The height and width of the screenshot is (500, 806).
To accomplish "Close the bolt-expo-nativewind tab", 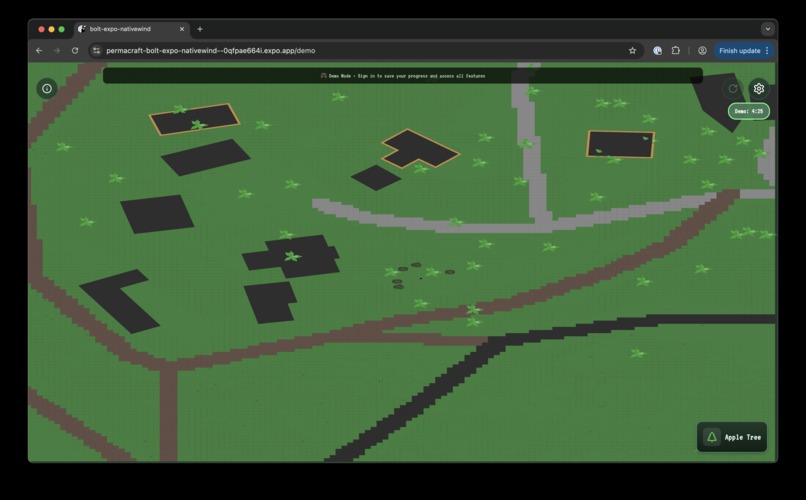I will click(x=181, y=29).
